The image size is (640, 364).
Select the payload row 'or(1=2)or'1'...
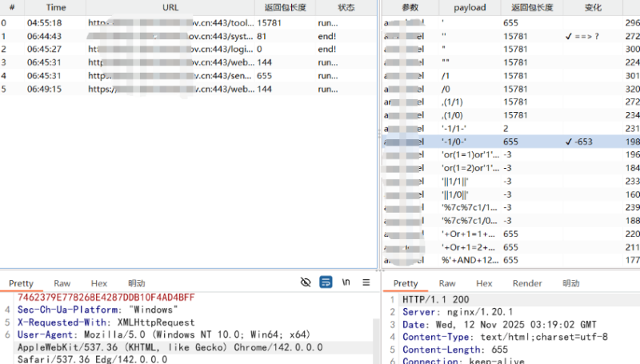(510, 168)
